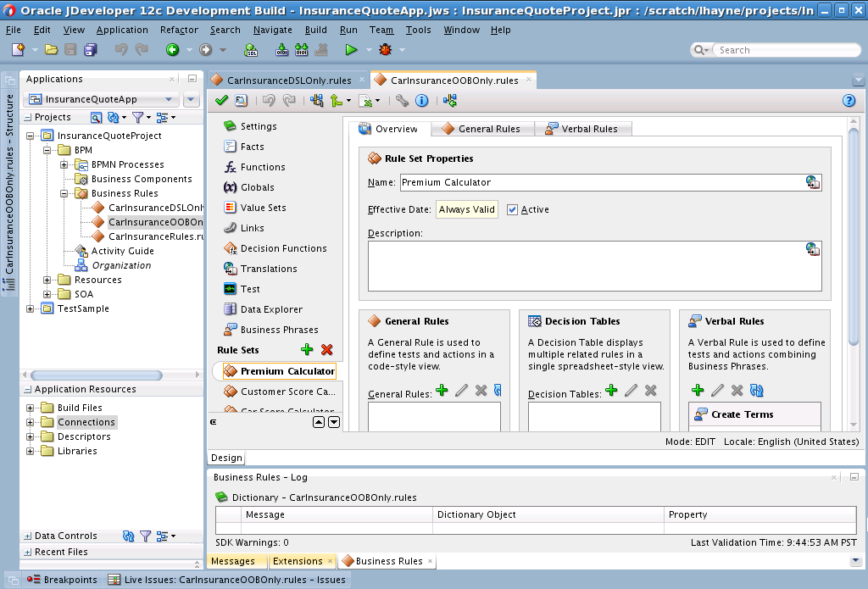
Task: Click the green Validate checkmark icon
Action: tap(221, 100)
